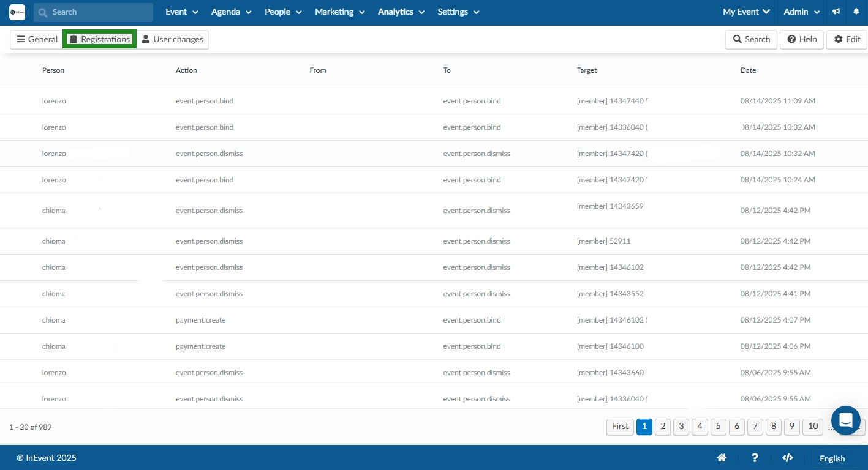Click the Person column header
Viewport: 868px width, 470px height.
tap(53, 70)
